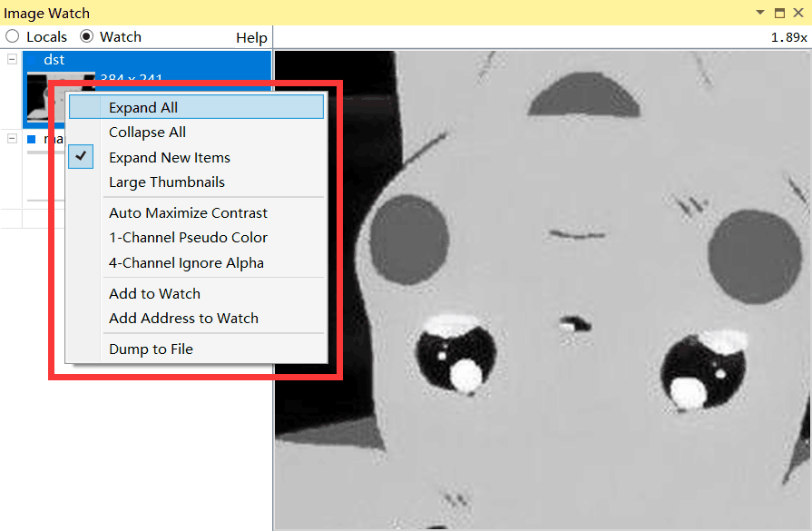
Task: Click the 1.89x zoom level text
Action: tap(788, 37)
